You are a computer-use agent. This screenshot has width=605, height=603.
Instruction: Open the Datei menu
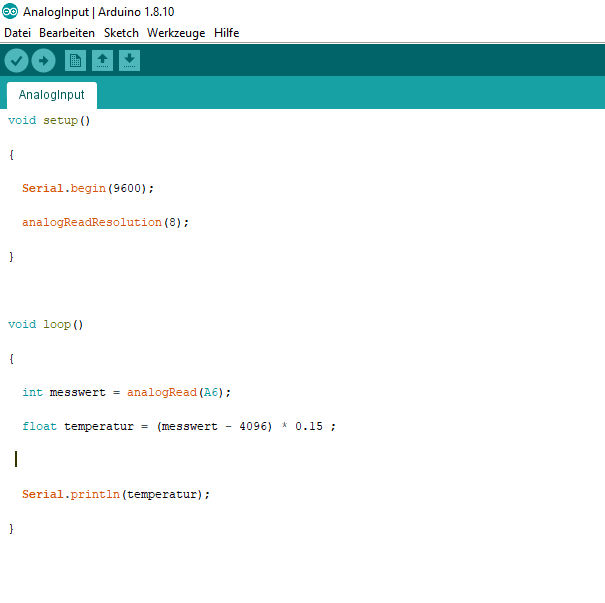17,33
